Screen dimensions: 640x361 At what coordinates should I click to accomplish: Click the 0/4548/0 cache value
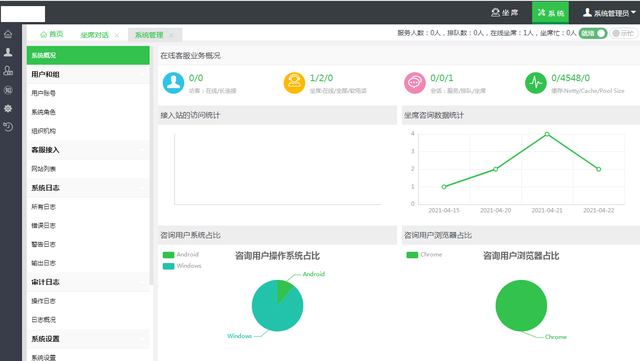pyautogui.click(x=571, y=78)
